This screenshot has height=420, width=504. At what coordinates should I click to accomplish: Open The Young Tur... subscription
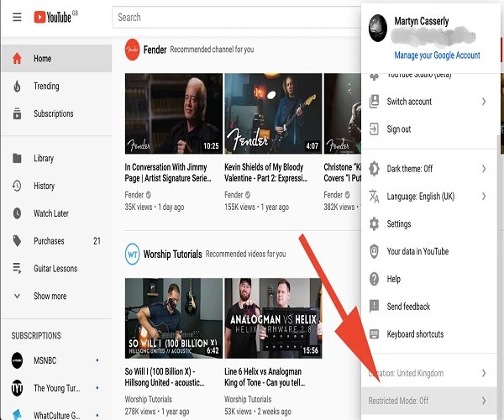pos(56,388)
